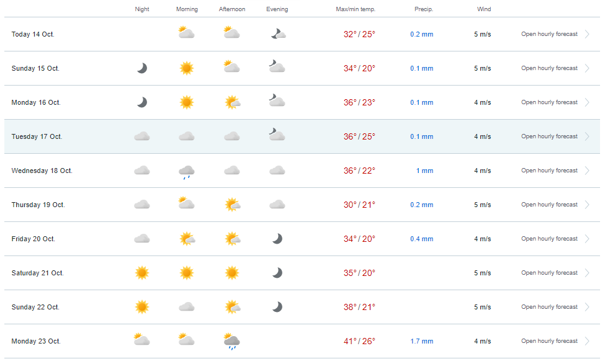The height and width of the screenshot is (364, 605).
Task: Click Sunday 22 Oct morning cloud icon
Action: pyautogui.click(x=187, y=307)
